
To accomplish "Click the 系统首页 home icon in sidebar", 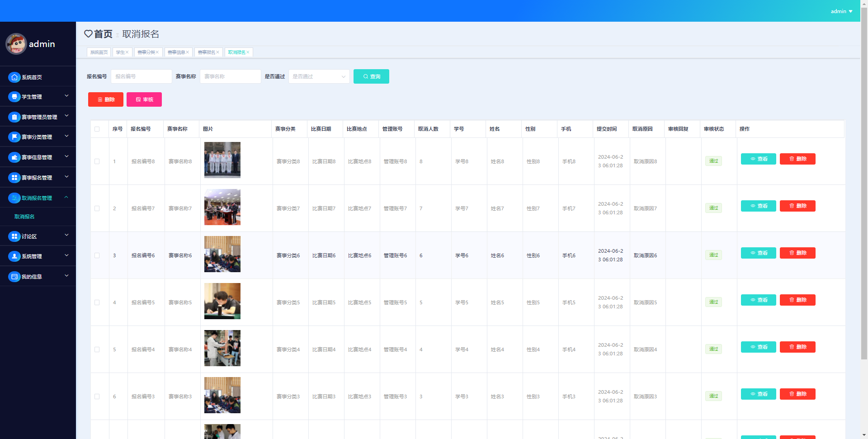I will 14,77.
